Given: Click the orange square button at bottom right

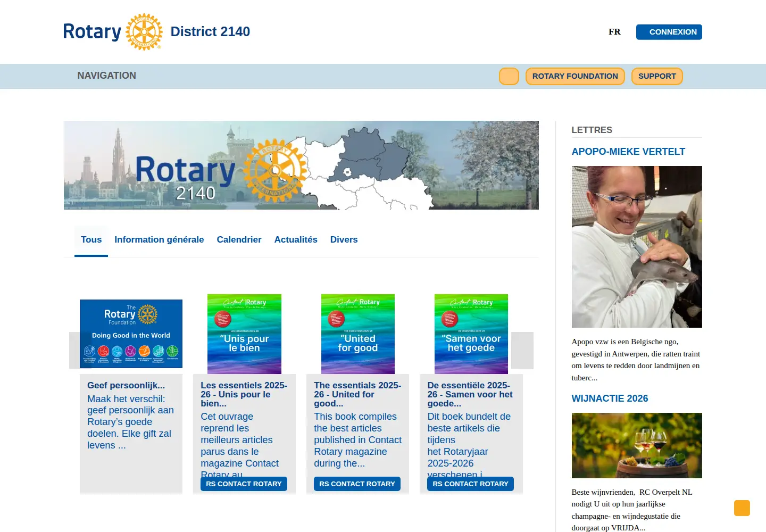Looking at the screenshot, I should [x=742, y=508].
